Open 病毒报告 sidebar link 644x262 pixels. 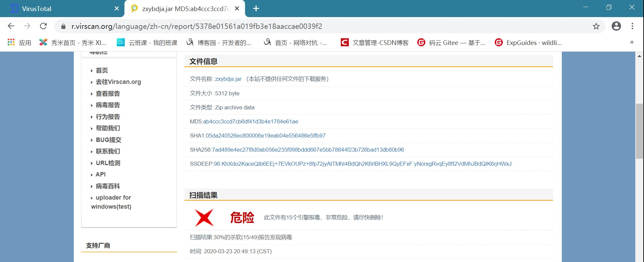(108, 105)
